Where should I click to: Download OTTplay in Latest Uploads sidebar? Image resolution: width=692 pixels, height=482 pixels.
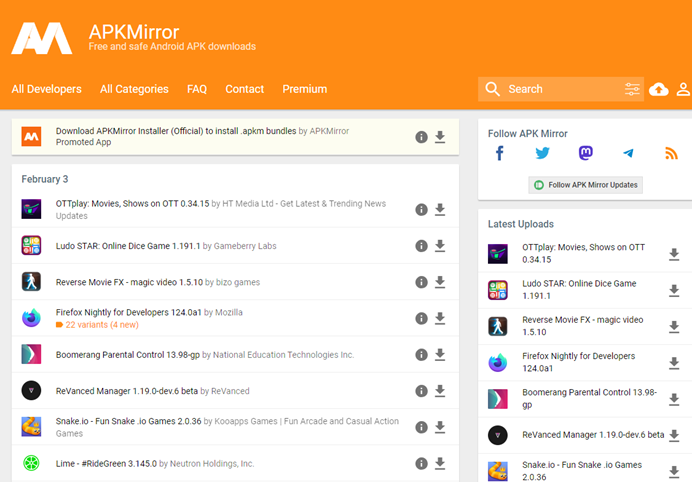pyautogui.click(x=674, y=254)
